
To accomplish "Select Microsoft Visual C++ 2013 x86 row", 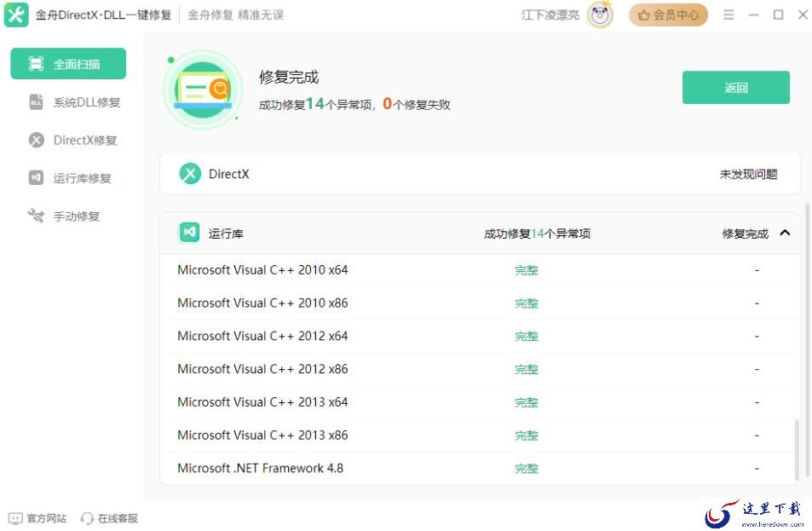I will pos(480,436).
